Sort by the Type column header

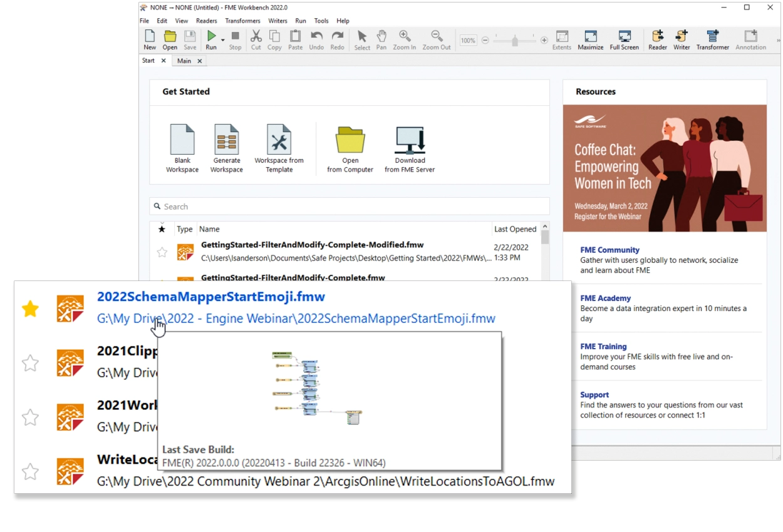click(185, 229)
